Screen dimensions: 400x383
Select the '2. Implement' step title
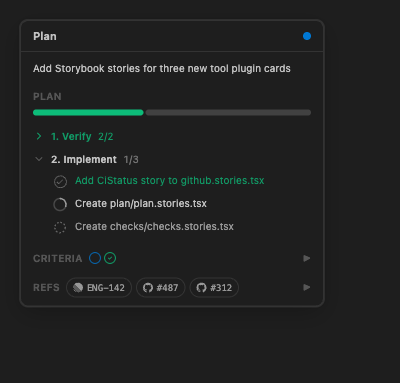coord(84,160)
